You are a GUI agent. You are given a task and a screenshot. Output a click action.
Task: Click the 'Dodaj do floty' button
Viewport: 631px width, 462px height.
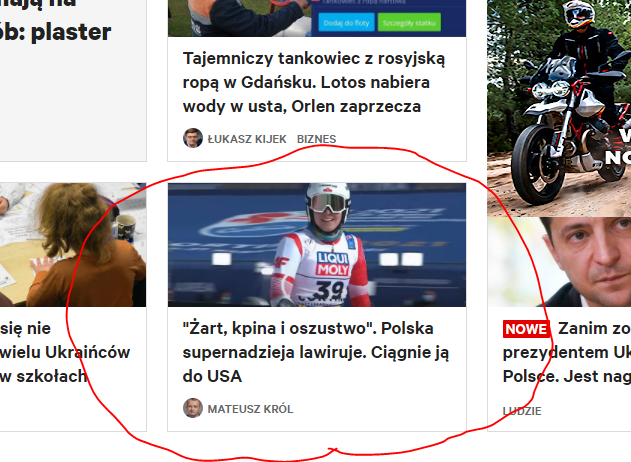click(346, 23)
